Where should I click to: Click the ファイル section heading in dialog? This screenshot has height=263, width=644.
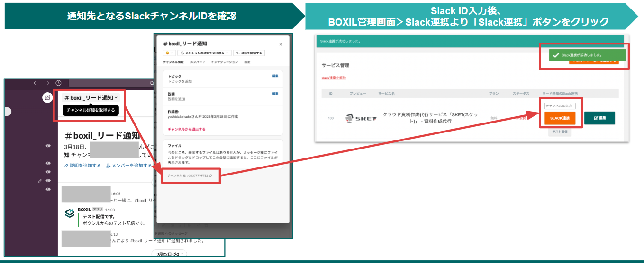point(175,146)
